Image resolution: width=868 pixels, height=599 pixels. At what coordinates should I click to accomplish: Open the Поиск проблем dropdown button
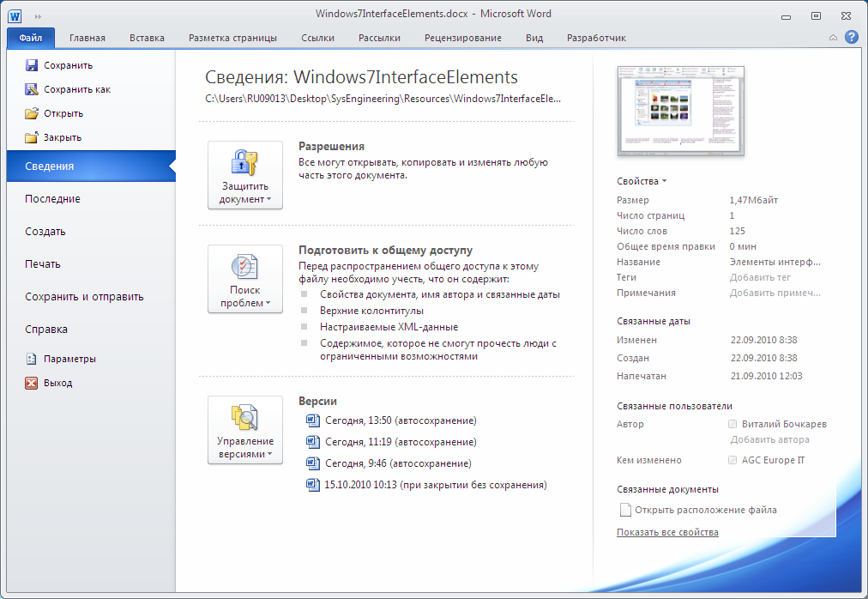pos(245,279)
